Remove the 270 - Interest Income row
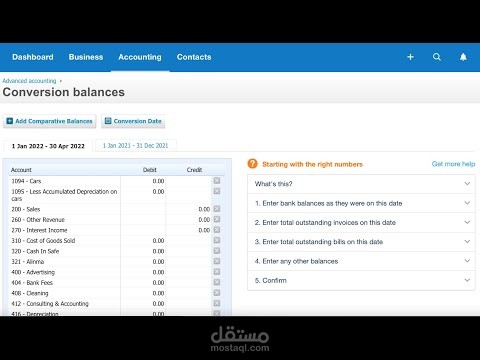This screenshot has width=480, height=360. pos(217,230)
